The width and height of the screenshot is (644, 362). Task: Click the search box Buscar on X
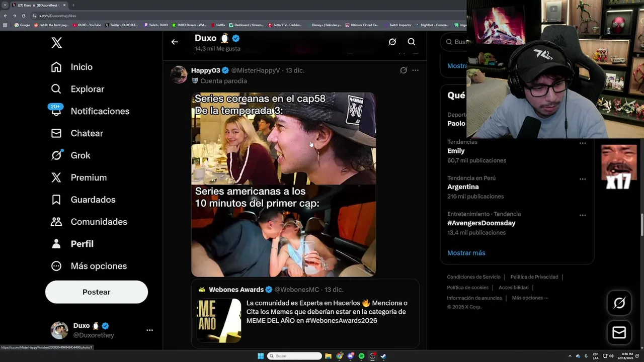coord(453,42)
